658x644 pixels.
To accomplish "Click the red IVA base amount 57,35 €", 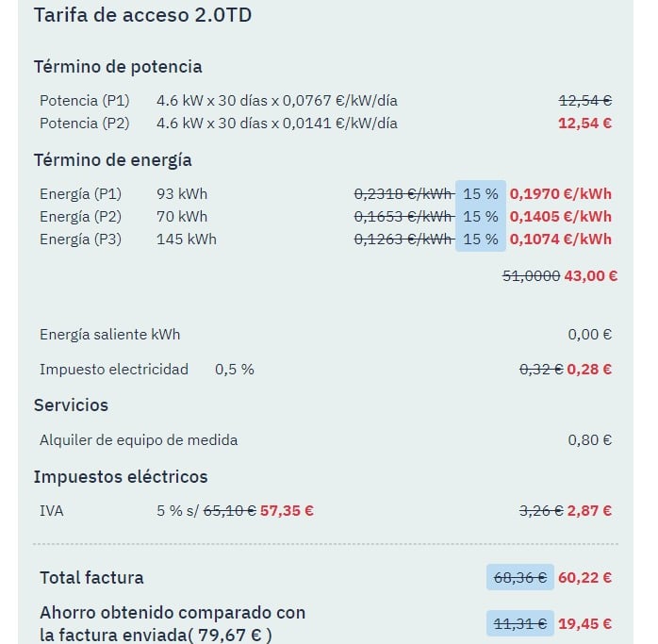I will coord(288,511).
